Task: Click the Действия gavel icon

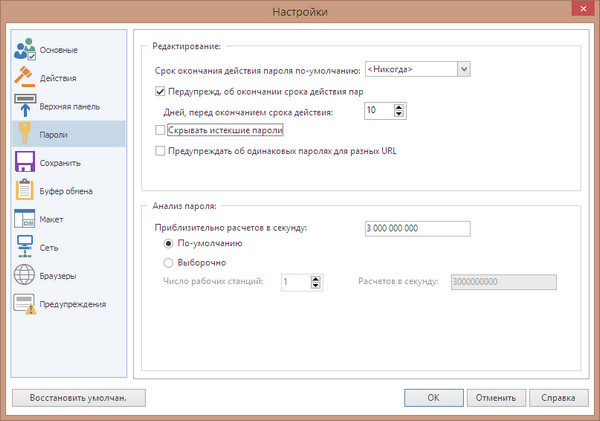Action: pos(26,77)
